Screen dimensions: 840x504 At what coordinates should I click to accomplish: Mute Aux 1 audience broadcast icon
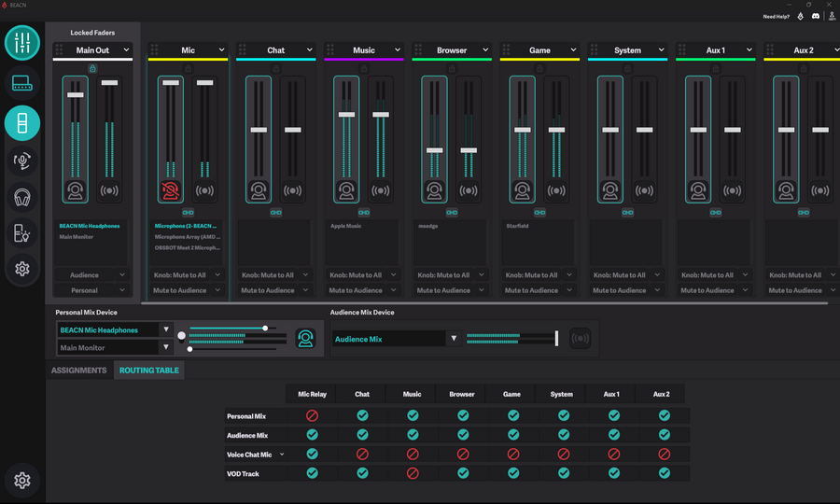coord(732,190)
